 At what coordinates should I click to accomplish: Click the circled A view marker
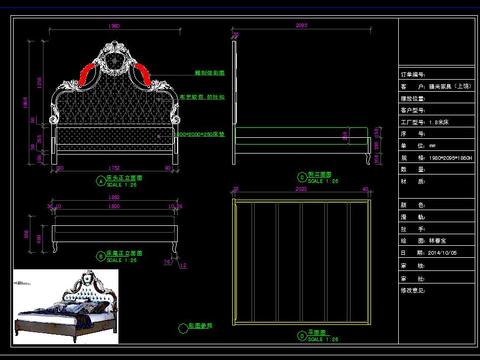(101, 181)
